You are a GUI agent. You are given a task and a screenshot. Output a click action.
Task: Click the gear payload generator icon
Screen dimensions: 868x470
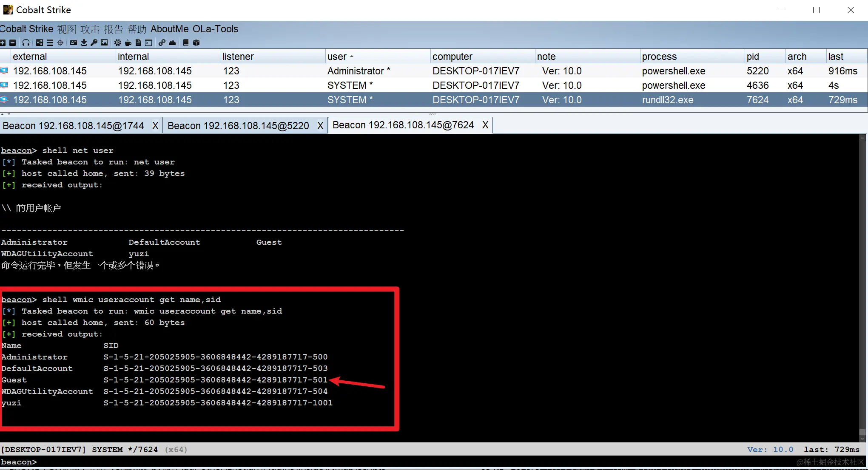click(118, 42)
